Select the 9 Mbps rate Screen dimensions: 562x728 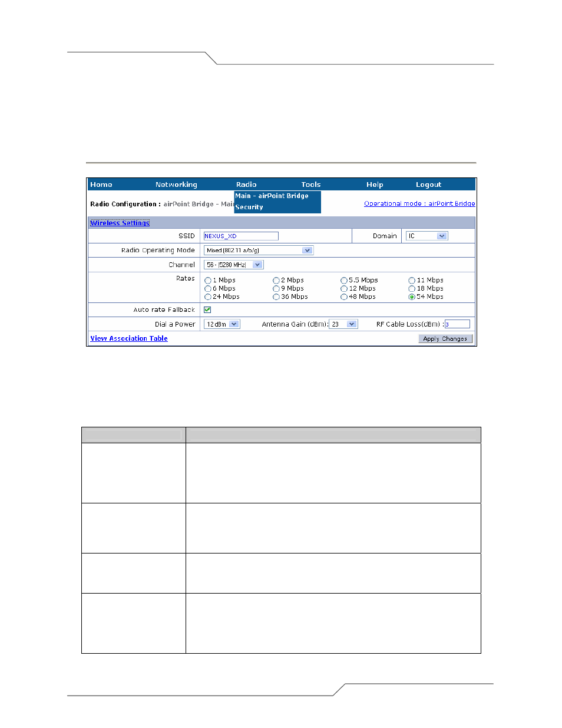click(x=276, y=289)
